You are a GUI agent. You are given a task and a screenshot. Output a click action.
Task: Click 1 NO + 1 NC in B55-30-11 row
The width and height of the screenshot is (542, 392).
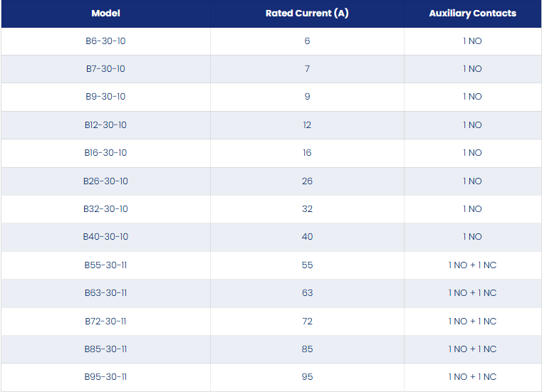click(x=472, y=265)
